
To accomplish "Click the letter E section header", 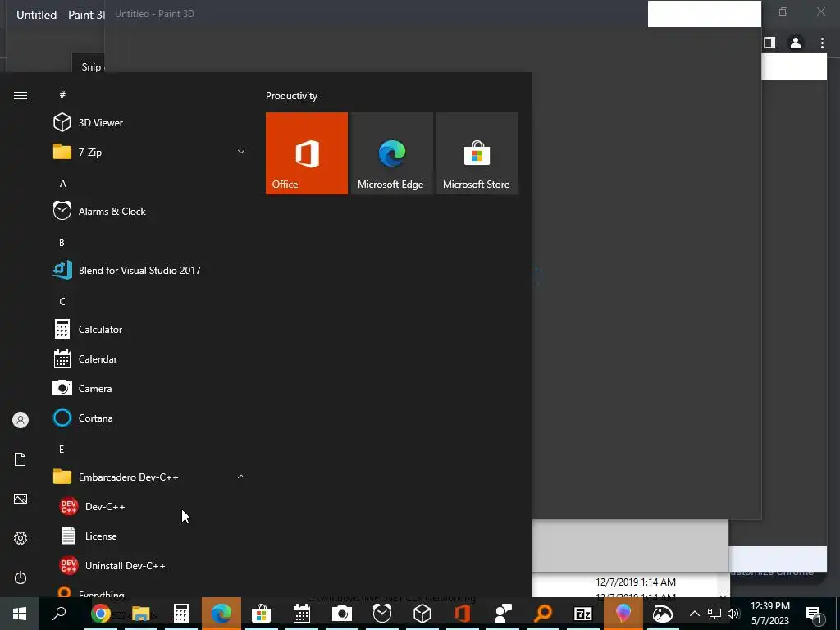I will [62, 449].
